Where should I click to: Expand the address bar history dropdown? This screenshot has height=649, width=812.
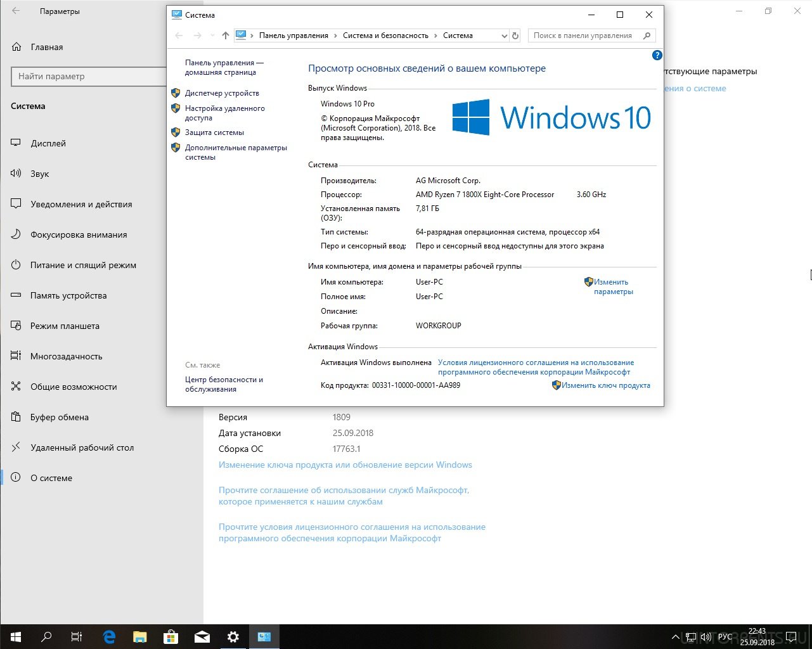click(x=505, y=35)
